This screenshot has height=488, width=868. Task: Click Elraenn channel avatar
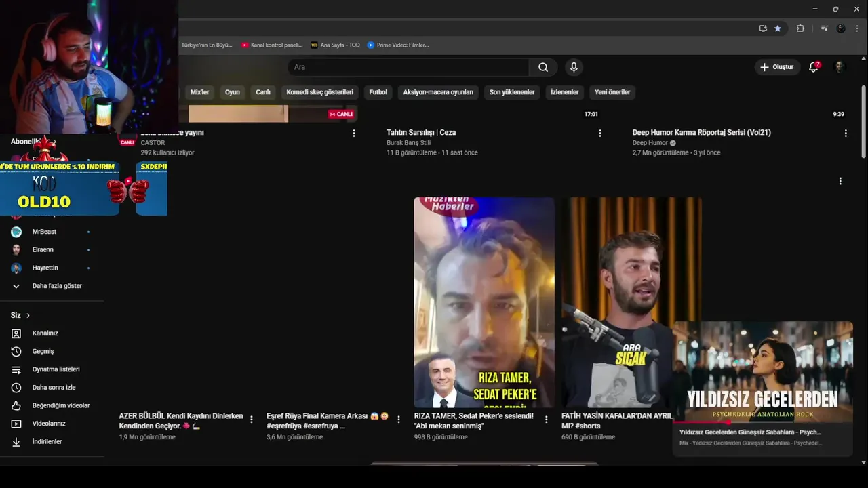tap(16, 249)
